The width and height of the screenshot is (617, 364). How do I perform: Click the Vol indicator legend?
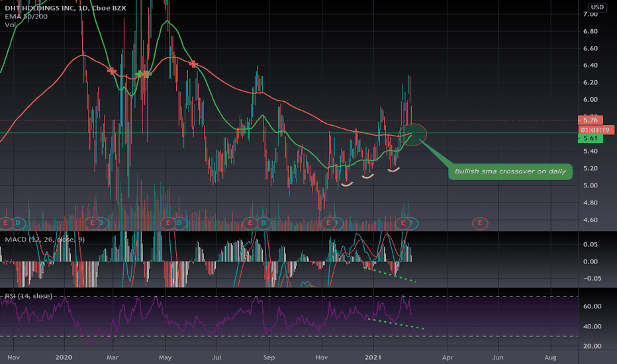pyautogui.click(x=10, y=24)
